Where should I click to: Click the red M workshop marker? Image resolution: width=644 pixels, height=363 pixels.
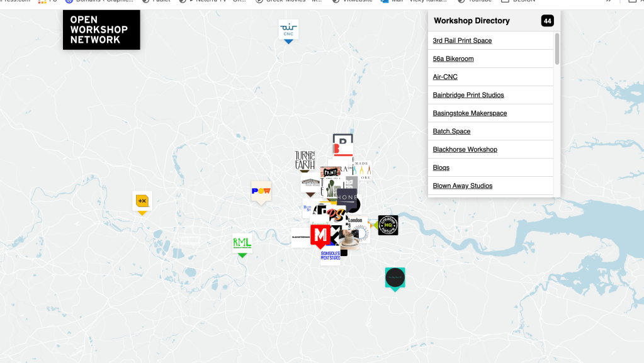tap(320, 235)
